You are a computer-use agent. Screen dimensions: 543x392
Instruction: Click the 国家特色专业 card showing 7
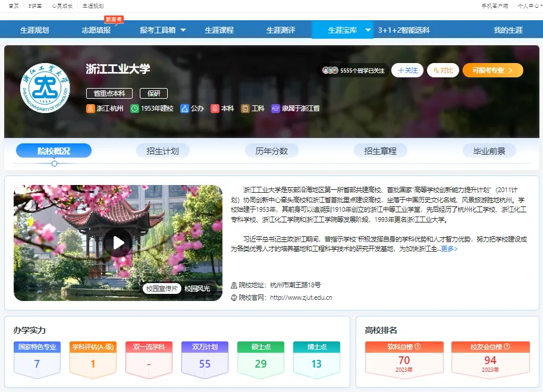click(x=37, y=359)
